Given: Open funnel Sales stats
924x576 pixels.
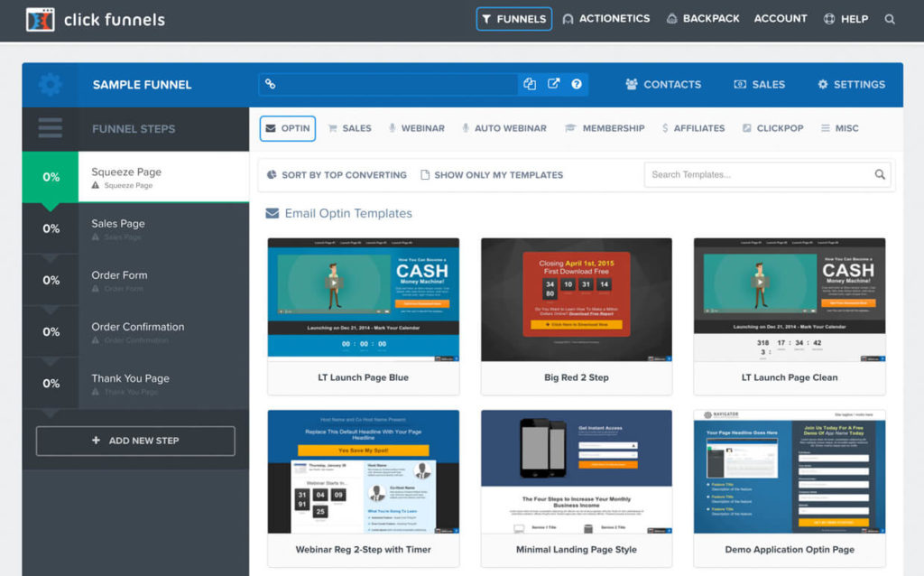Looking at the screenshot, I should pyautogui.click(x=759, y=84).
